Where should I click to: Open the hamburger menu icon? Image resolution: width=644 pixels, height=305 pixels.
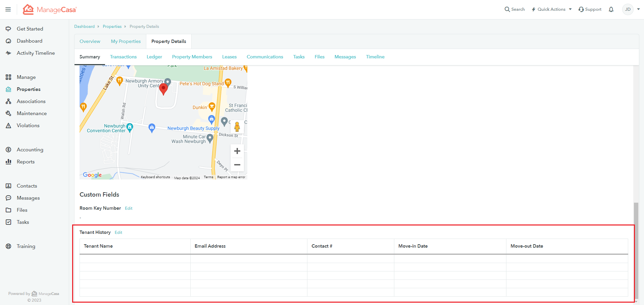tap(8, 9)
